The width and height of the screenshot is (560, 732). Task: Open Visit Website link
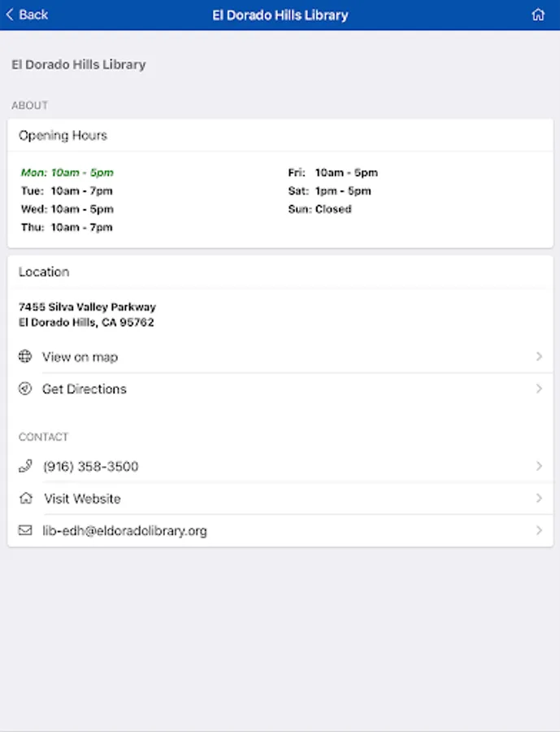pyautogui.click(x=82, y=499)
